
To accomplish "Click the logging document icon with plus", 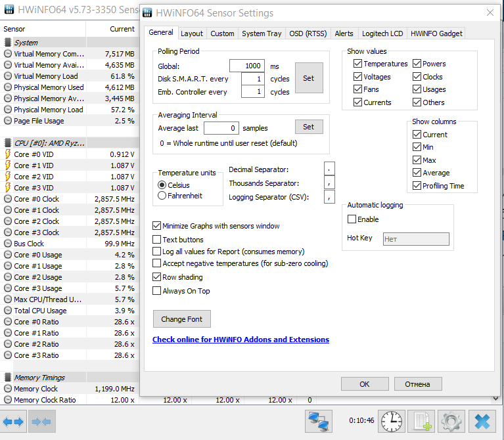I will coord(421,421).
